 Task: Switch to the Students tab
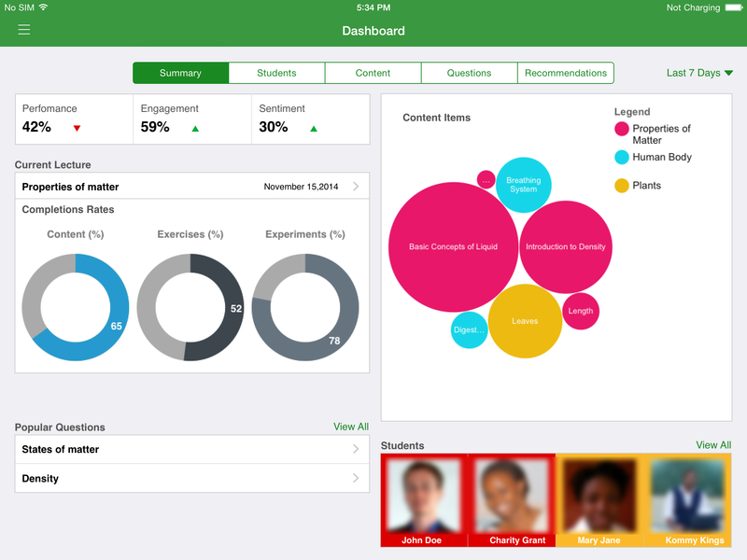coord(276,73)
